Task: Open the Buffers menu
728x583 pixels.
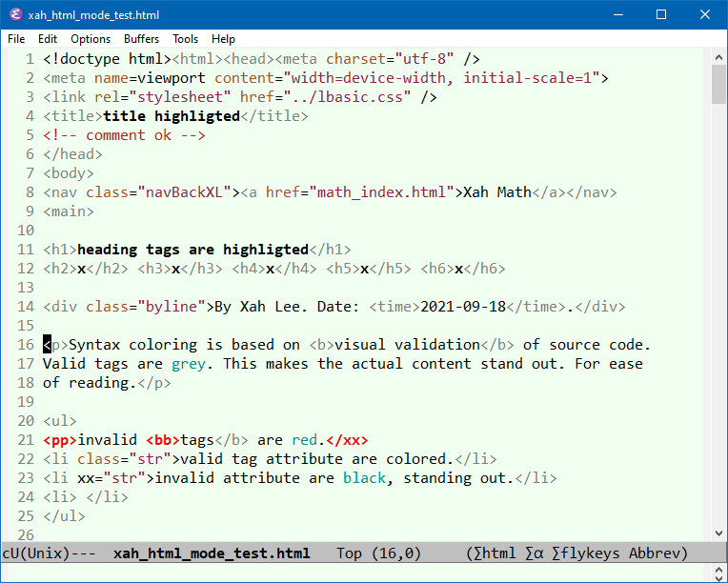Action: [141, 39]
